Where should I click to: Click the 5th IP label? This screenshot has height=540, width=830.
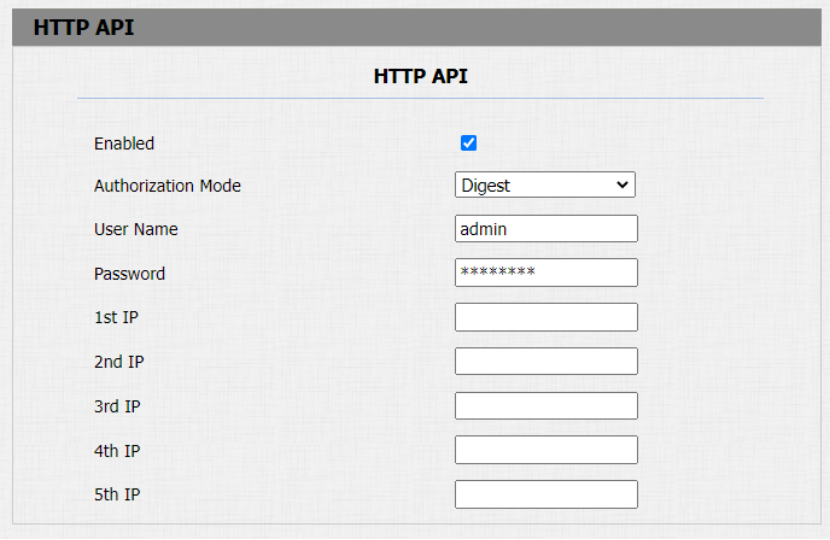coord(117,494)
